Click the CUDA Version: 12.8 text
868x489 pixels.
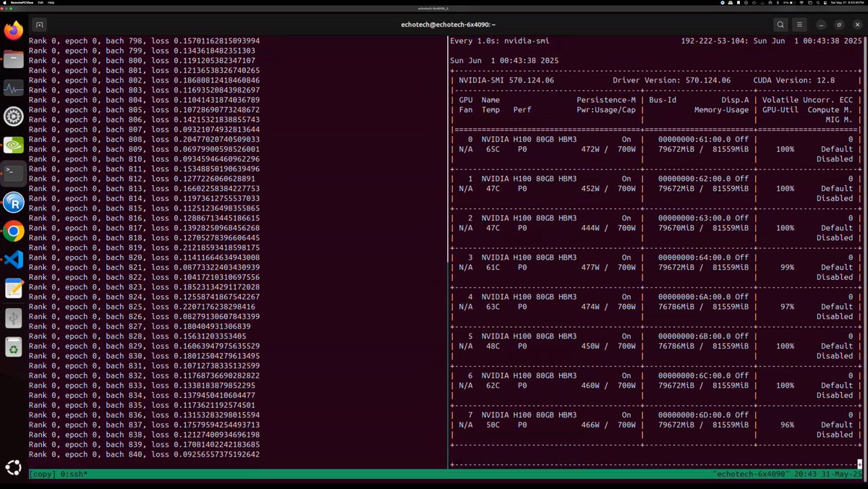tap(793, 80)
